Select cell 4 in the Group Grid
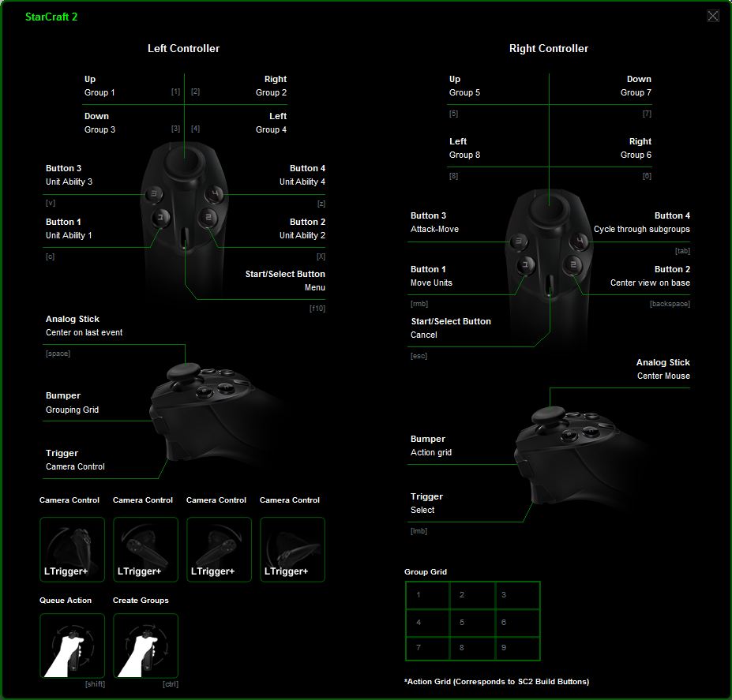The image size is (732, 700). point(427,622)
